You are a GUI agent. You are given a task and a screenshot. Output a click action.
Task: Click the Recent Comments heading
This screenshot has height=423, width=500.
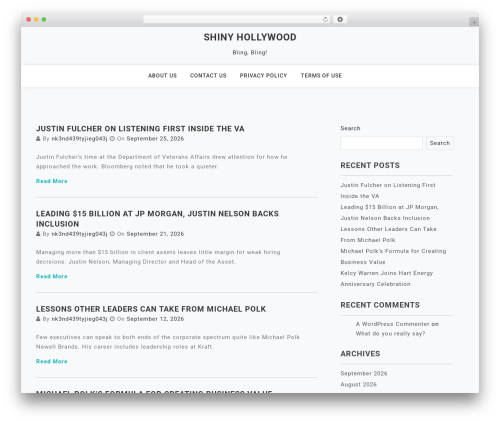point(380,305)
